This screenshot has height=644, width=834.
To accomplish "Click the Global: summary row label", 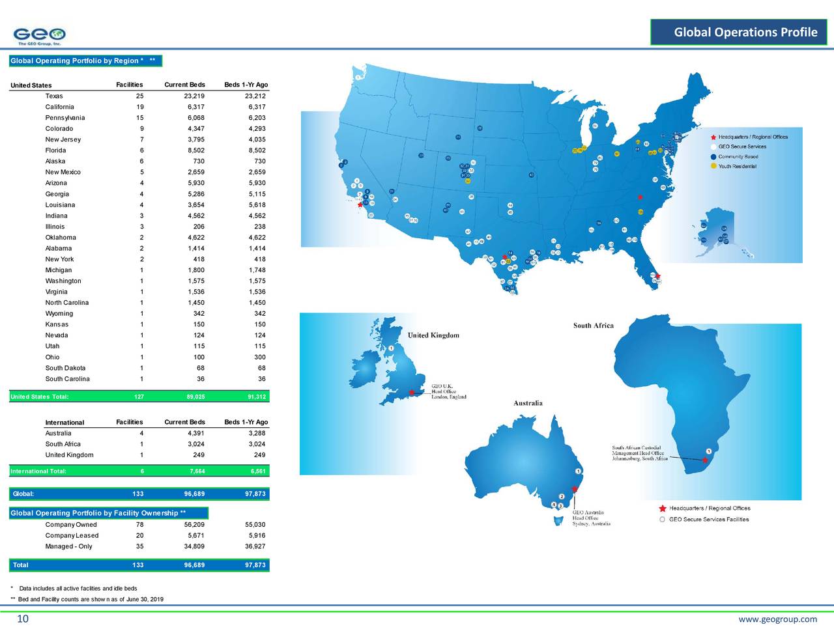I will [23, 494].
